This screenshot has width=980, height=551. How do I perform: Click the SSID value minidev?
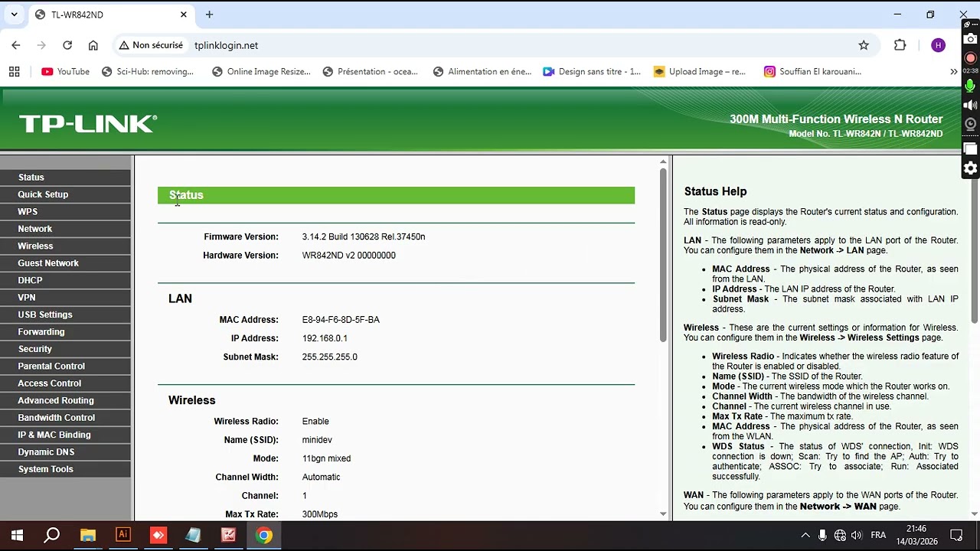click(x=317, y=440)
